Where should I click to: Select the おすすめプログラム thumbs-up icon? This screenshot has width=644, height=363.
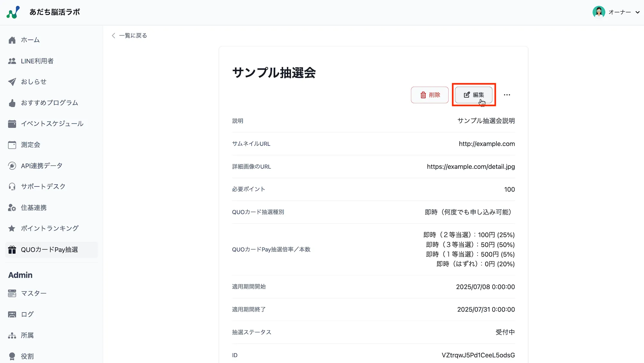[12, 103]
